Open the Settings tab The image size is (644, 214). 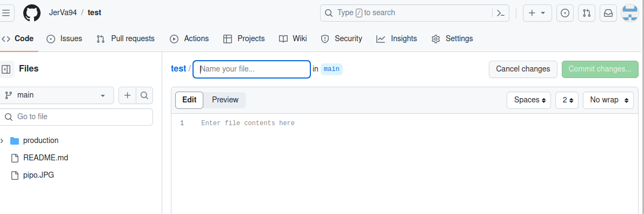(452, 38)
